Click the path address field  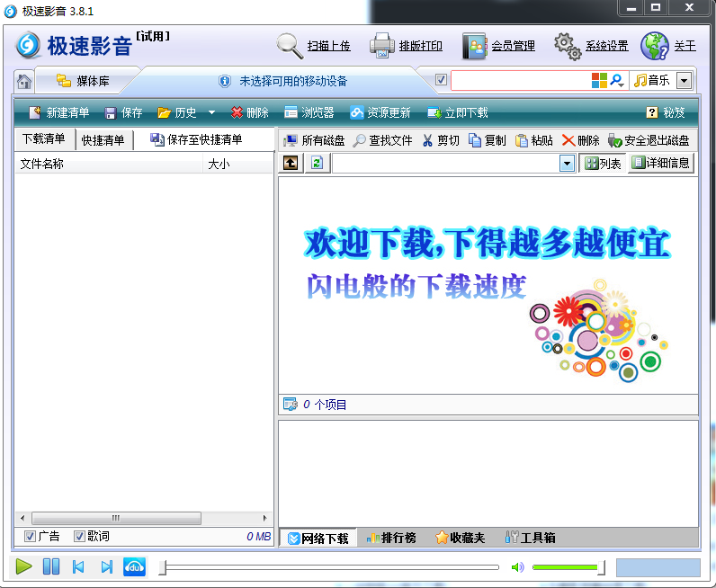[x=446, y=164]
